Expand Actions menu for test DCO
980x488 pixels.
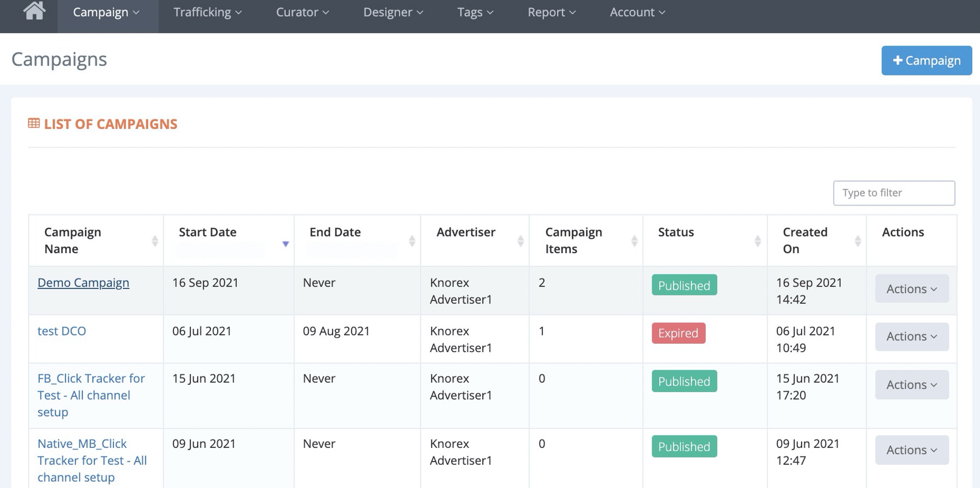coord(912,336)
